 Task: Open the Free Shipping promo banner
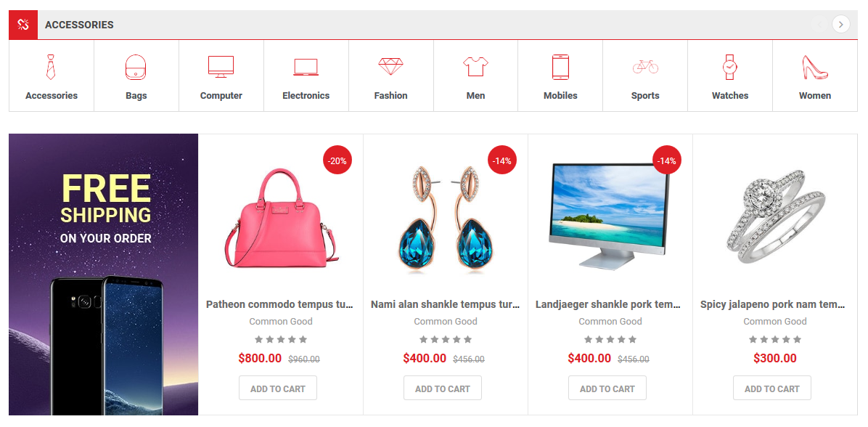pos(104,274)
